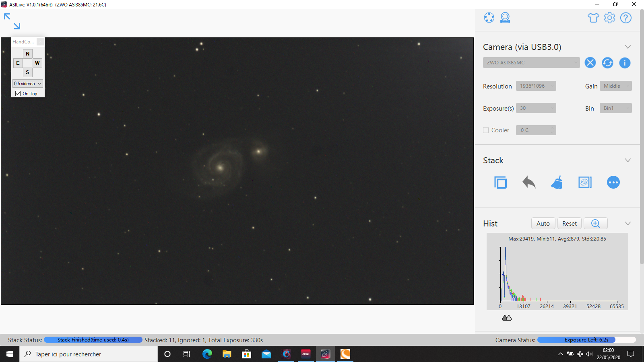
Task: Zoom the histogram with magnifier button
Action: click(x=596, y=224)
